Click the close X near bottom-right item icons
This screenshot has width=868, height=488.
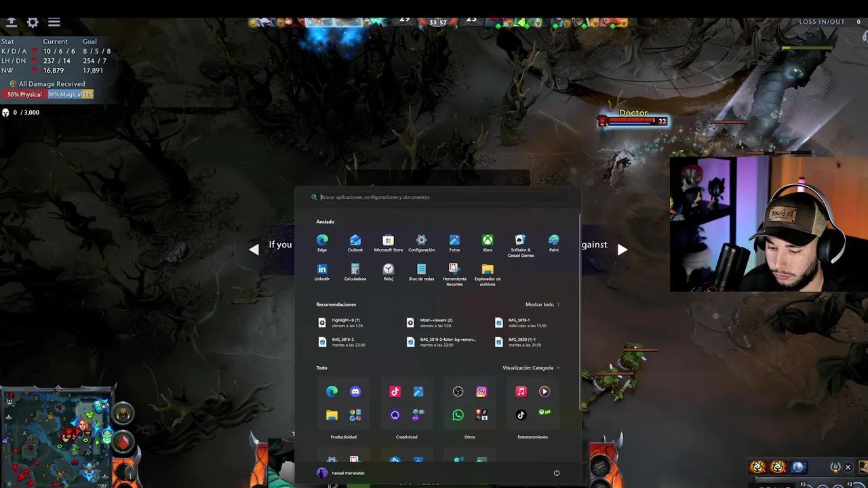(848, 467)
